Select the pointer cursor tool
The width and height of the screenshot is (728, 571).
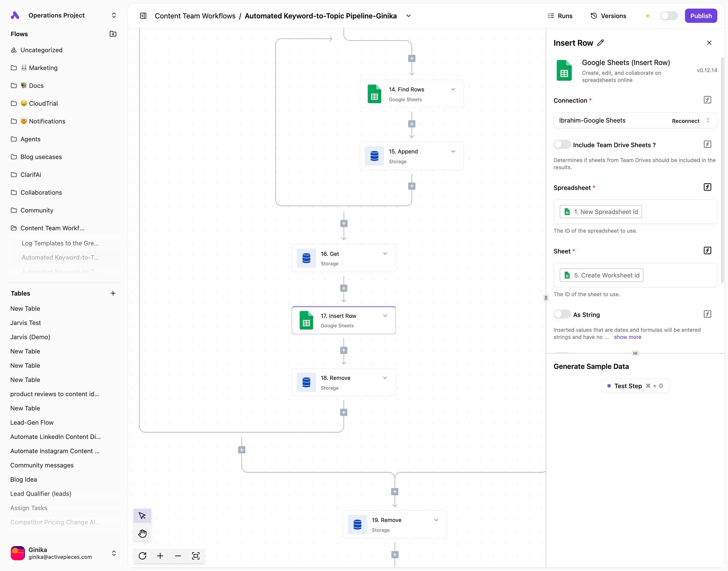tap(142, 516)
